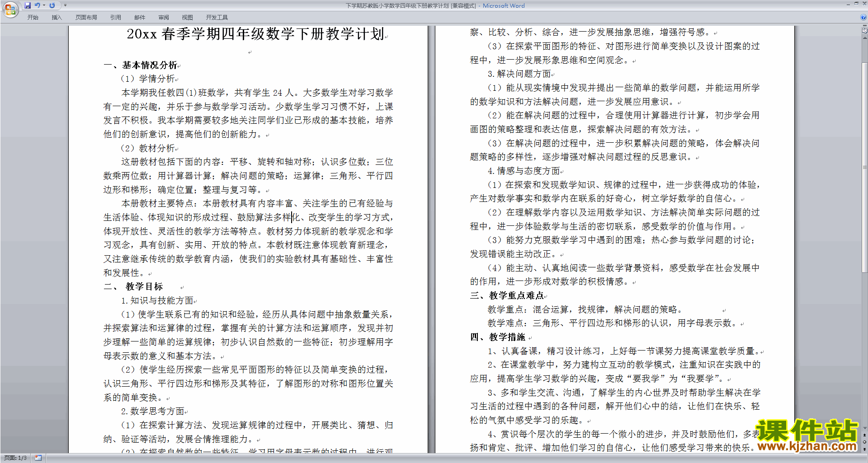
Task: Restore down the Word window
Action: pyautogui.click(x=856, y=4)
